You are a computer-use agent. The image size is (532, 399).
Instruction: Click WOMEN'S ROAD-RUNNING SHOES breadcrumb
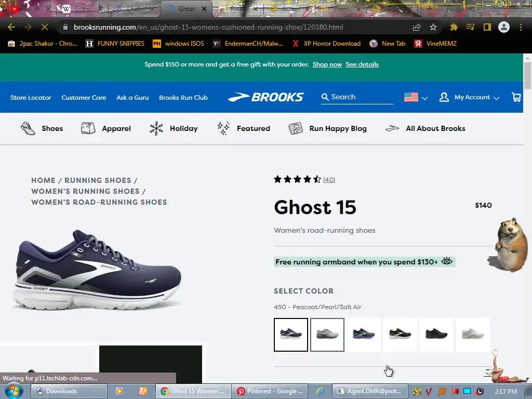[99, 202]
